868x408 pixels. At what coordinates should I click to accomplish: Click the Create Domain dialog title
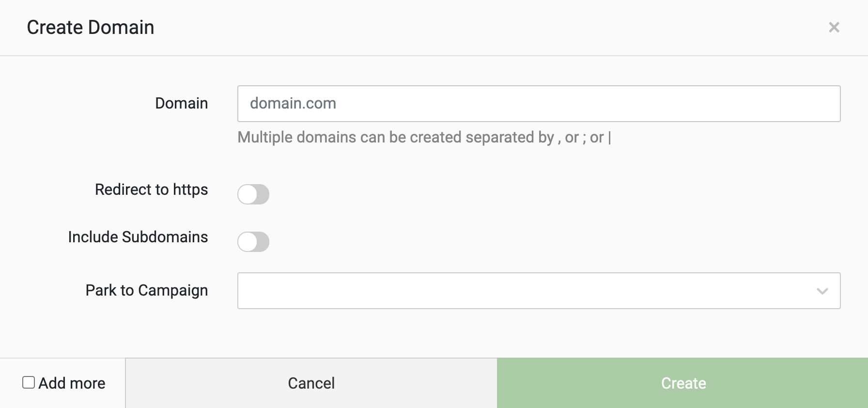(x=91, y=28)
